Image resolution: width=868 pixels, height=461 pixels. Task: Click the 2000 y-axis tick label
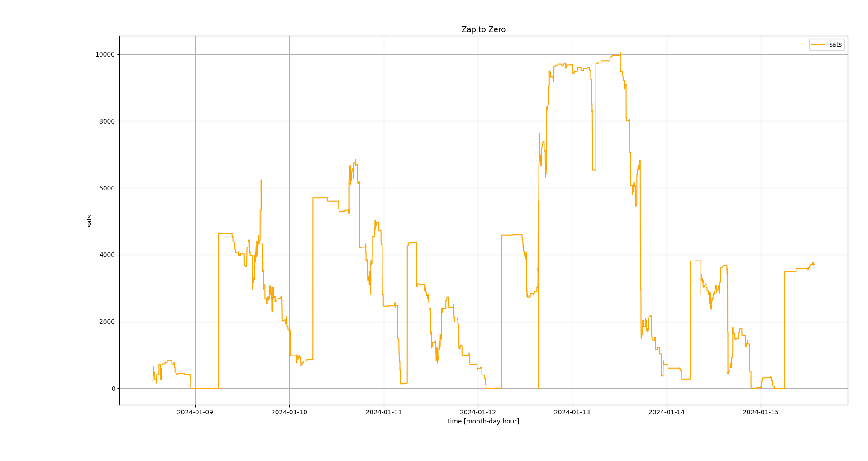[x=107, y=322]
